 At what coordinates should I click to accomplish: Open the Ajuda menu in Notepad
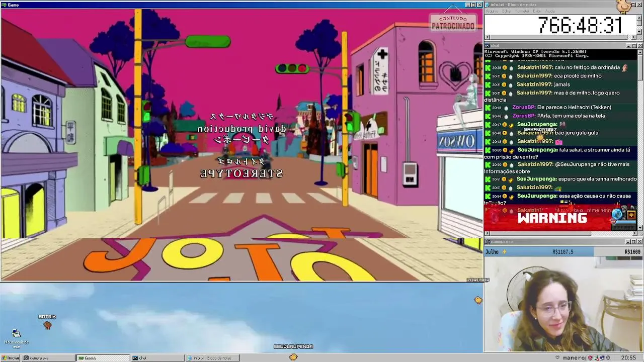[x=550, y=11]
